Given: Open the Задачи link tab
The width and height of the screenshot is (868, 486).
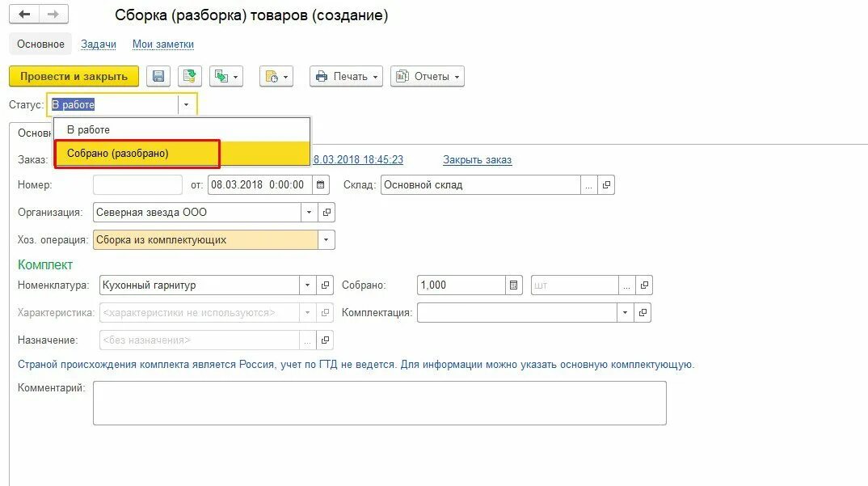Looking at the screenshot, I should click(x=99, y=44).
